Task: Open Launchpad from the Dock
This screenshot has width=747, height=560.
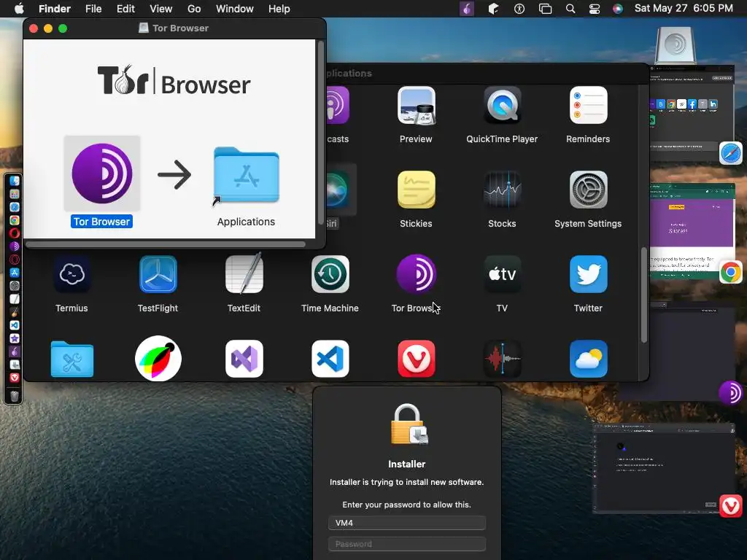Action: click(x=15, y=194)
